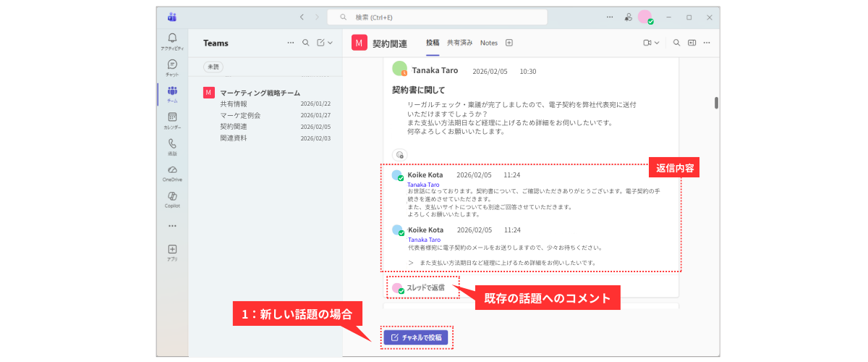The height and width of the screenshot is (362, 868).
Task: Show more apps ellipsis in sidebar
Action: click(x=172, y=225)
